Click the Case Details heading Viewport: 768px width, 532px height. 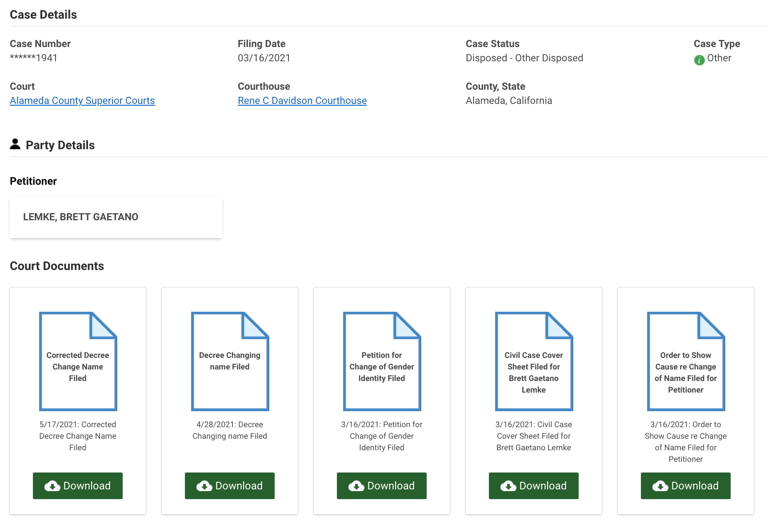pos(43,15)
